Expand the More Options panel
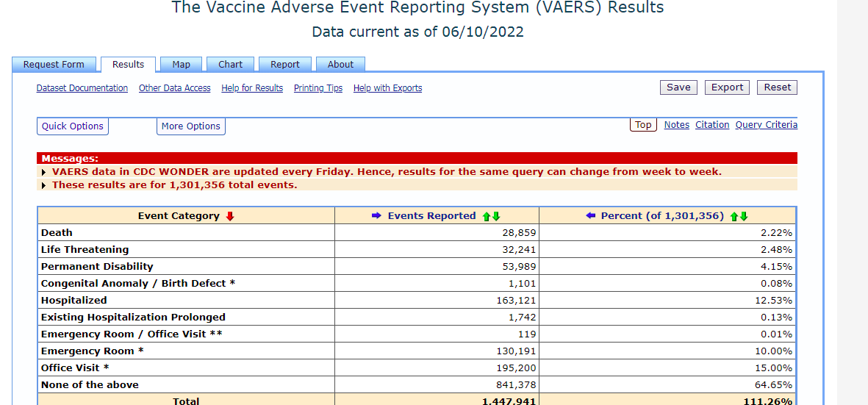Viewport: 868px width, 405px height. [x=191, y=126]
